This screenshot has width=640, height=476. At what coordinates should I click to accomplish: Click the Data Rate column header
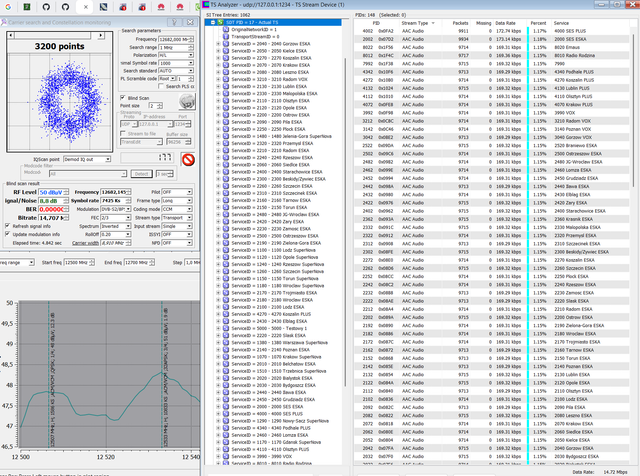pyautogui.click(x=505, y=23)
